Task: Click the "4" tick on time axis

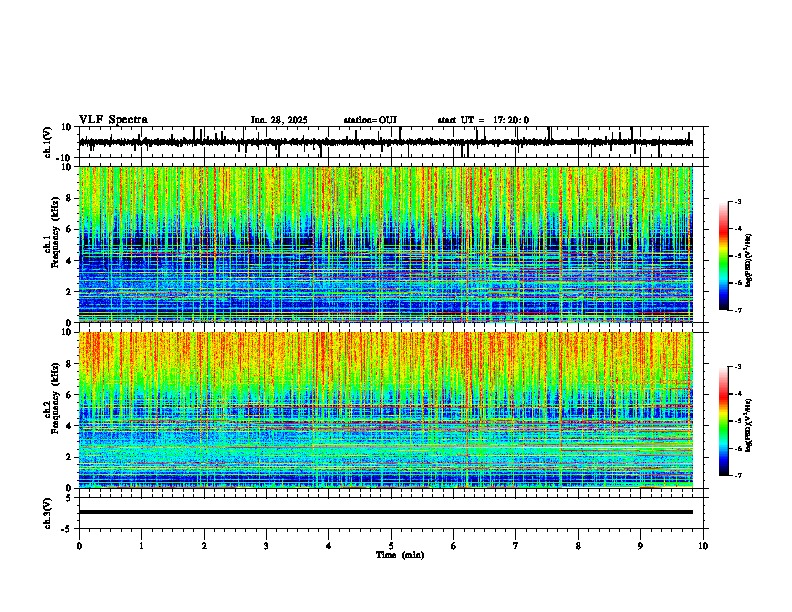Action: [329, 546]
